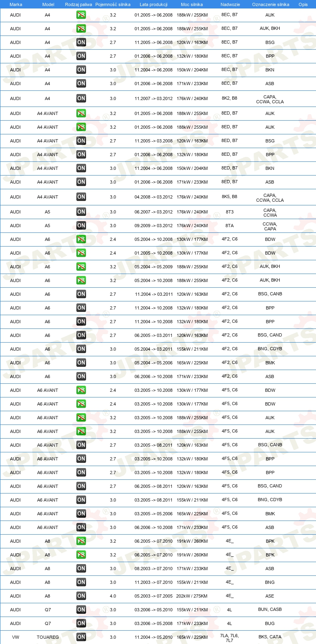This screenshot has height=644, width=316.
Task: Click body code 8T3
Action: (x=230, y=212)
